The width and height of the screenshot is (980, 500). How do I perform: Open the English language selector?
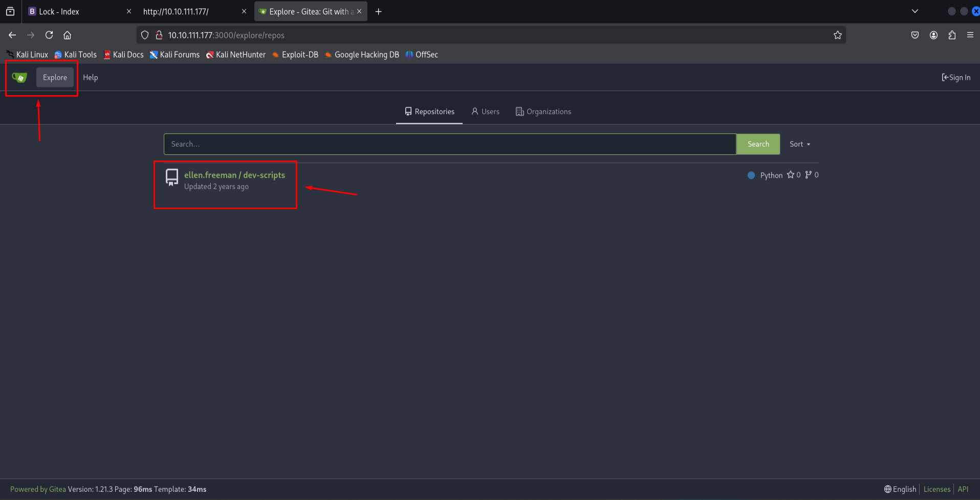(900, 489)
